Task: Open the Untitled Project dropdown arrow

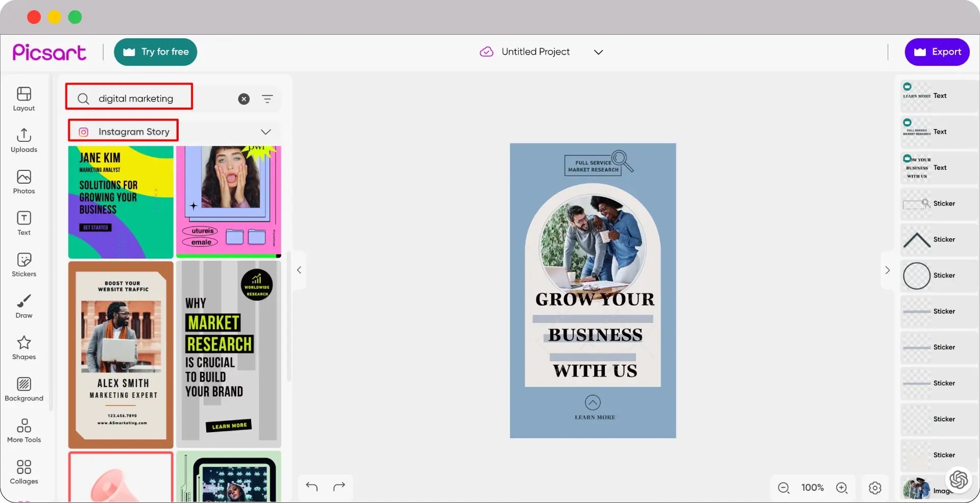Action: click(x=599, y=52)
